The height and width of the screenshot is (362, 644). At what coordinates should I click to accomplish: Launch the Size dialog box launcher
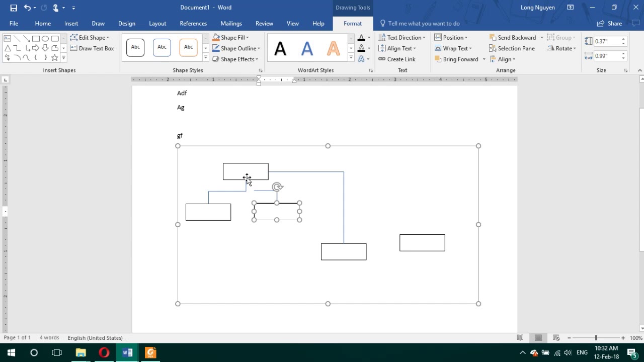click(625, 71)
